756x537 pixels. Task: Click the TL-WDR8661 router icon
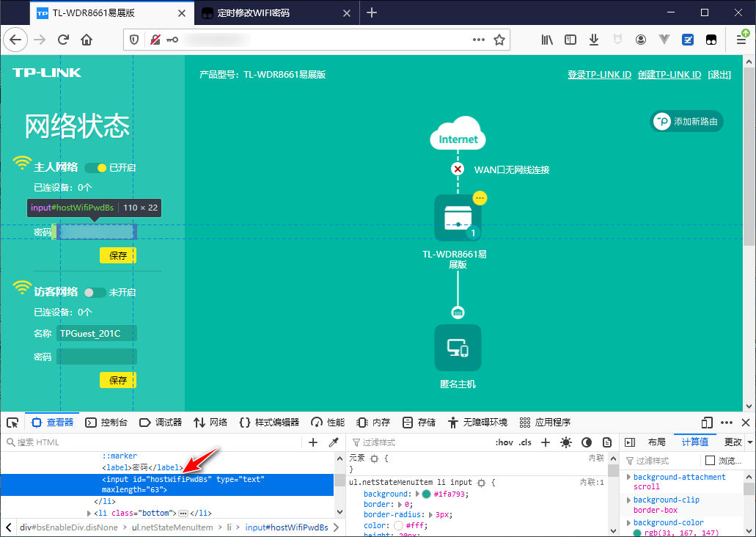[458, 218]
